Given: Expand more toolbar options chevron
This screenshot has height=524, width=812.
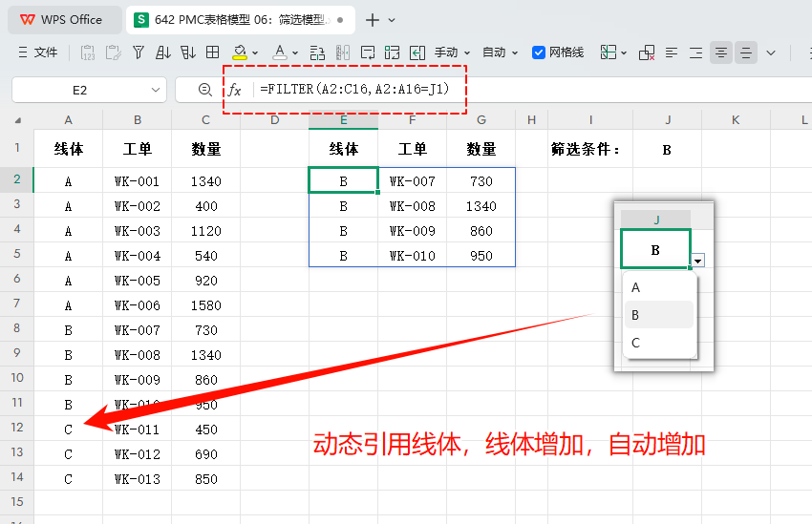Looking at the screenshot, I should (771, 52).
